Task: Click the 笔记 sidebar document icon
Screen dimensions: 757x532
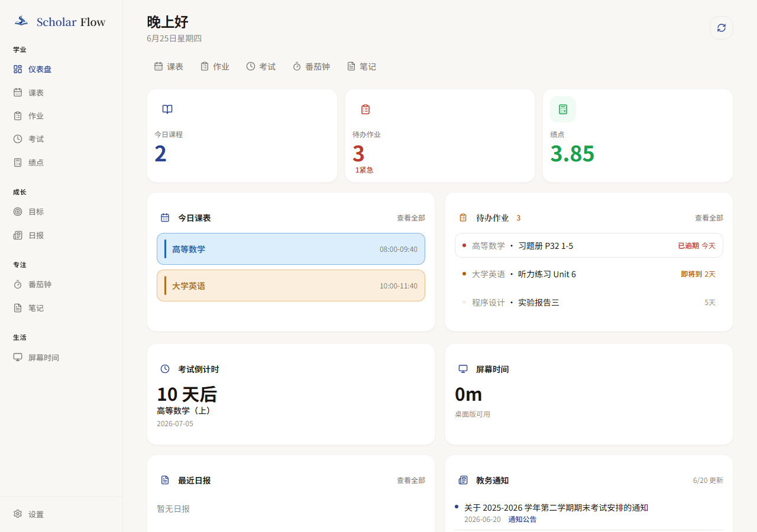Action: click(x=18, y=308)
